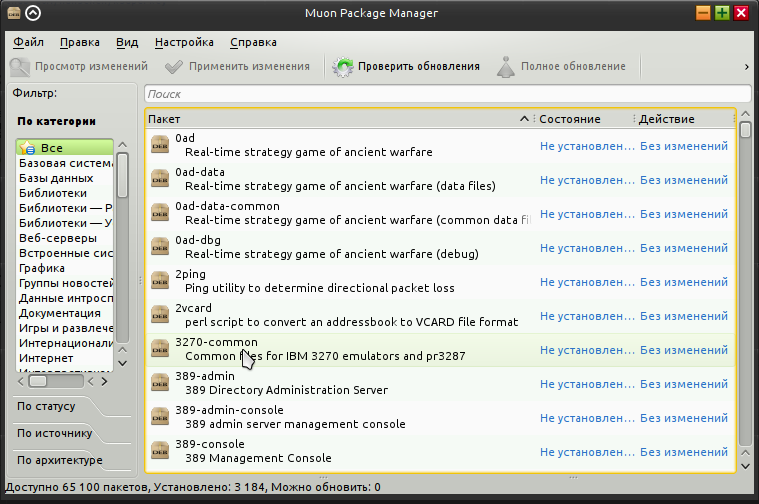Click the 0ad-dbg debug description text
The width and height of the screenshot is (759, 504).
click(x=332, y=254)
